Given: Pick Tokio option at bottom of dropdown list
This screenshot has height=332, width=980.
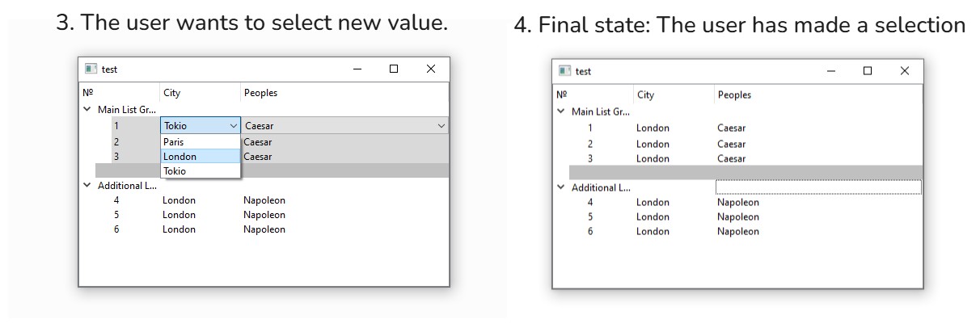Looking at the screenshot, I should [201, 171].
